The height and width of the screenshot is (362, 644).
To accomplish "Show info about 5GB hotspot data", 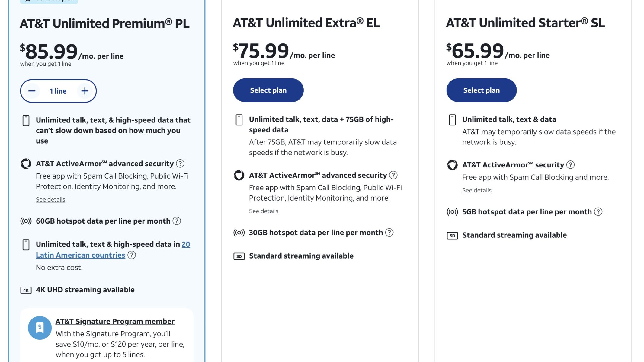I will (598, 212).
